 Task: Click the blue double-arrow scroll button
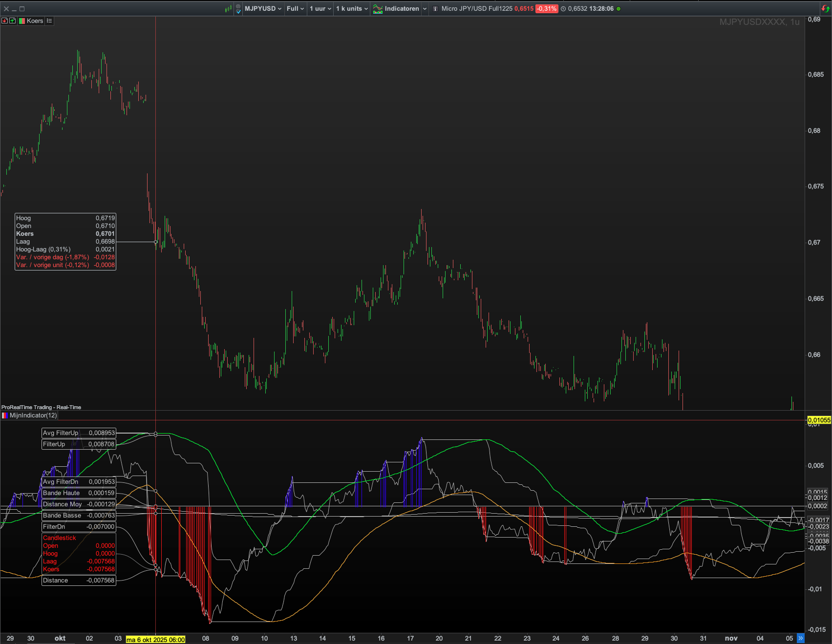coord(800,638)
